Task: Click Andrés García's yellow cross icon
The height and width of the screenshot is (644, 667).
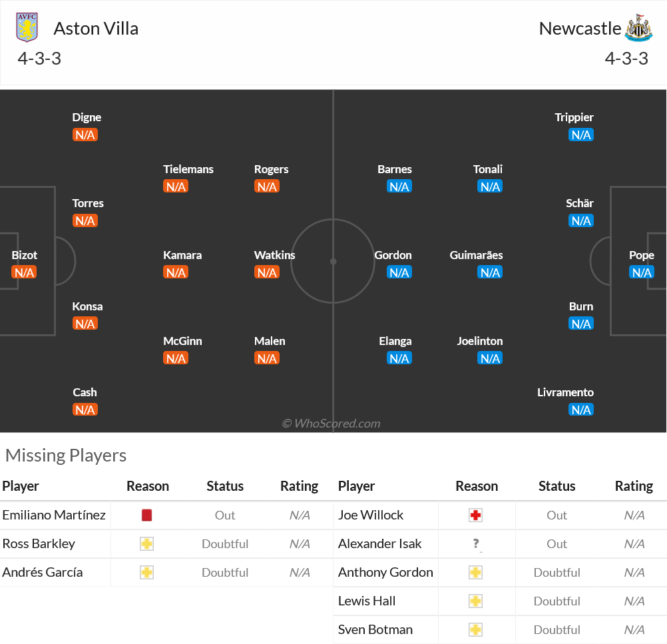Action: pyautogui.click(x=146, y=573)
